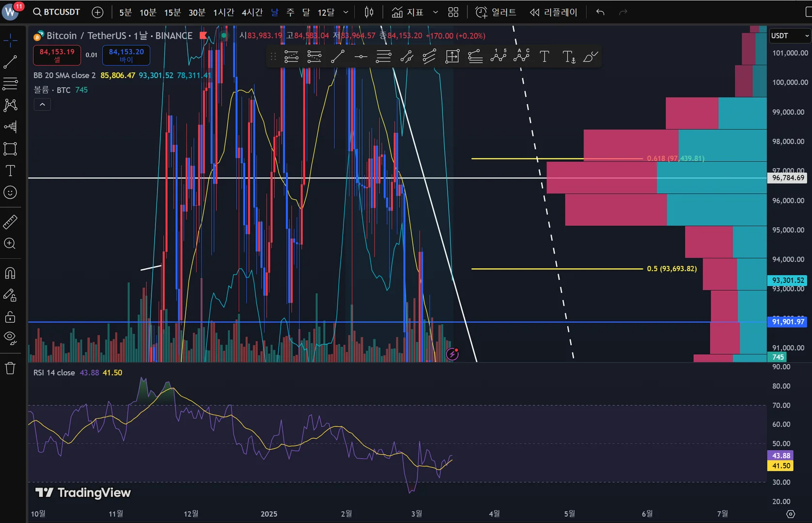Viewport: 812px width, 523px height.
Task: Select the 12달 timeframe
Action: [x=326, y=12]
